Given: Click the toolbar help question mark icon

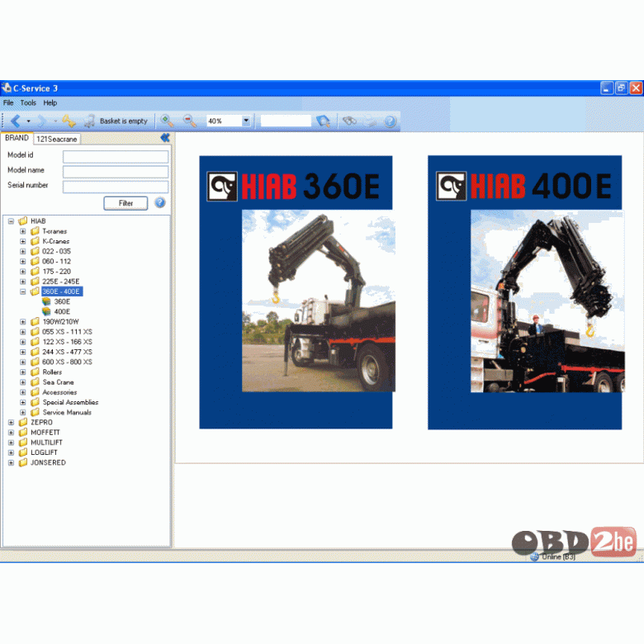Looking at the screenshot, I should pos(390,121).
